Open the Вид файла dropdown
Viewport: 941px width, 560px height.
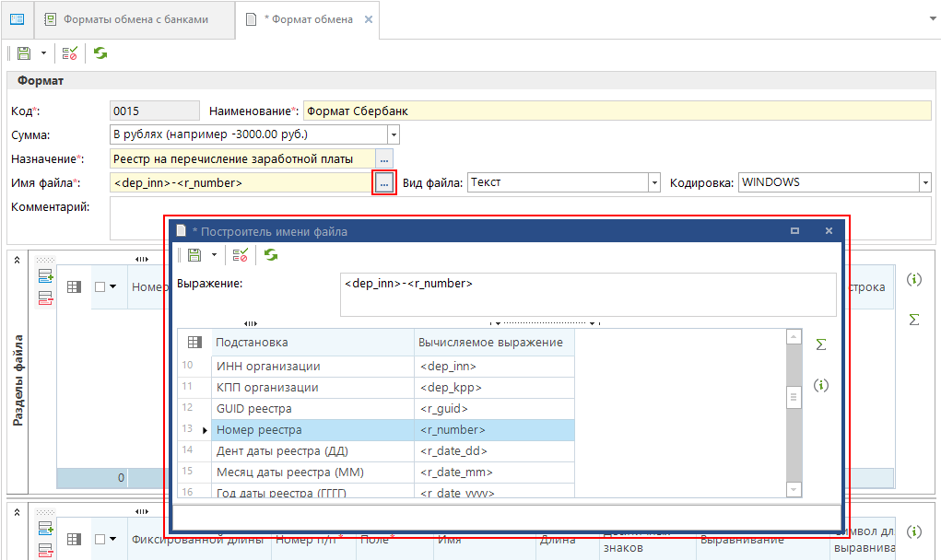(655, 183)
